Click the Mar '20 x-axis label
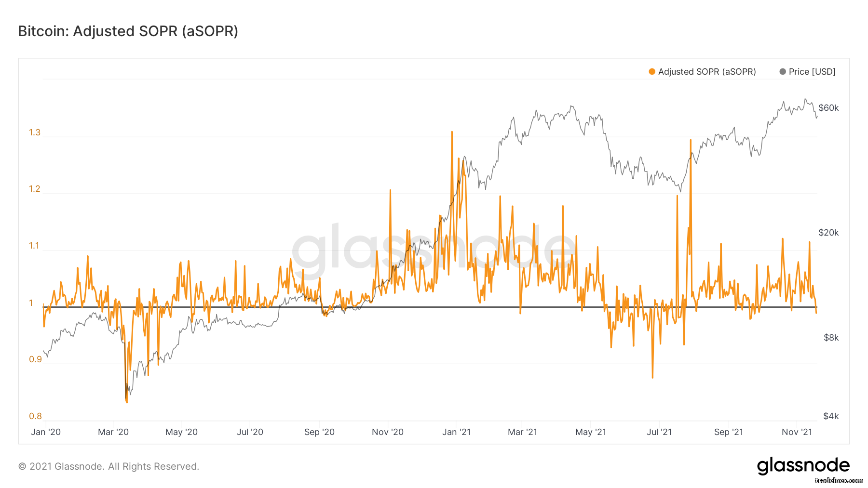868x488 pixels. coord(113,432)
